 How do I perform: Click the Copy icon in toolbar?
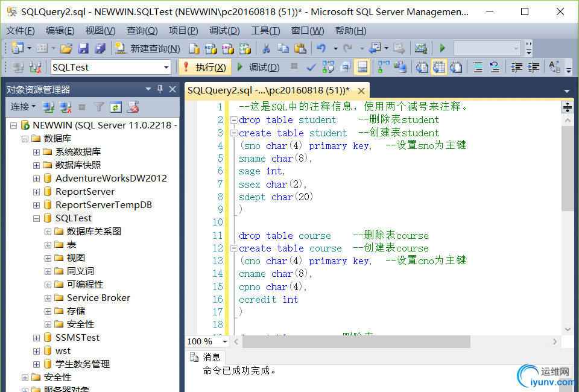[283, 48]
